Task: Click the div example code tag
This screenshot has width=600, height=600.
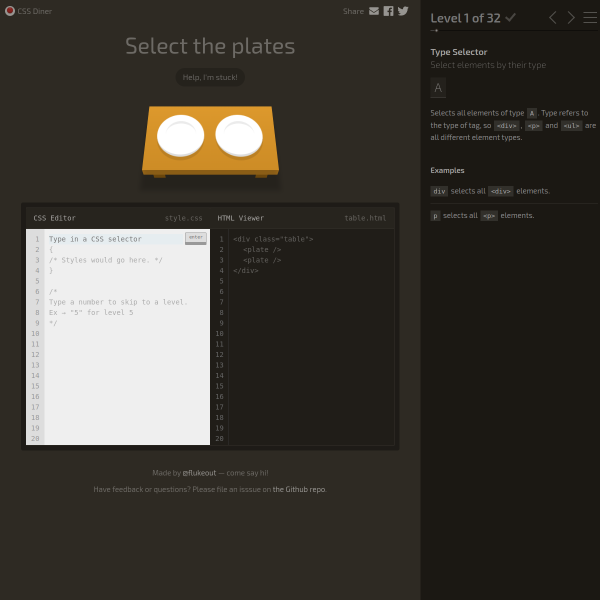Action: tap(439, 191)
